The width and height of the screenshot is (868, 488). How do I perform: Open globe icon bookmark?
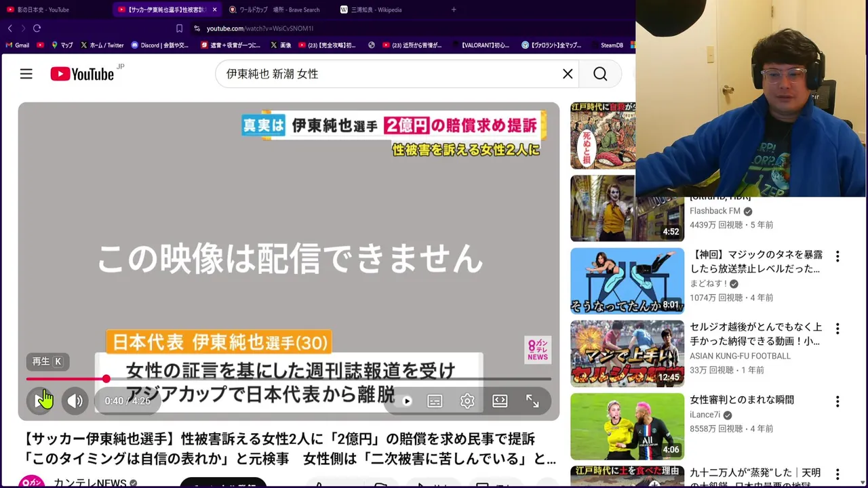pyautogui.click(x=372, y=45)
